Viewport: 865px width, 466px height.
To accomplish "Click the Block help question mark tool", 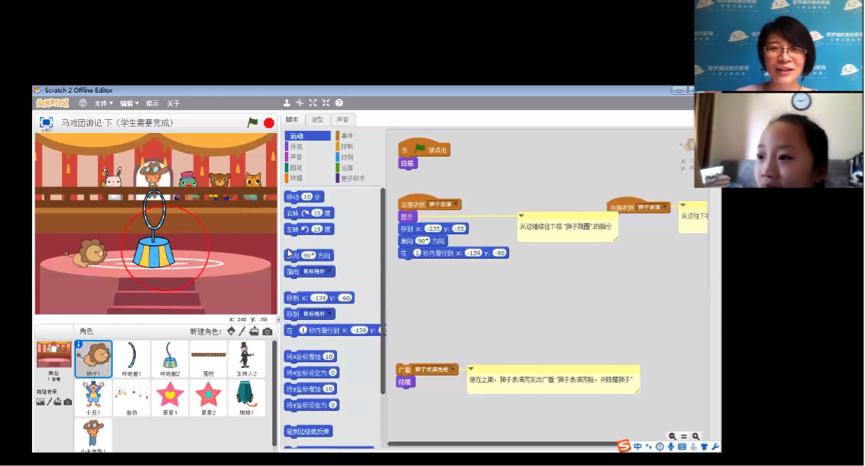I will coord(339,103).
